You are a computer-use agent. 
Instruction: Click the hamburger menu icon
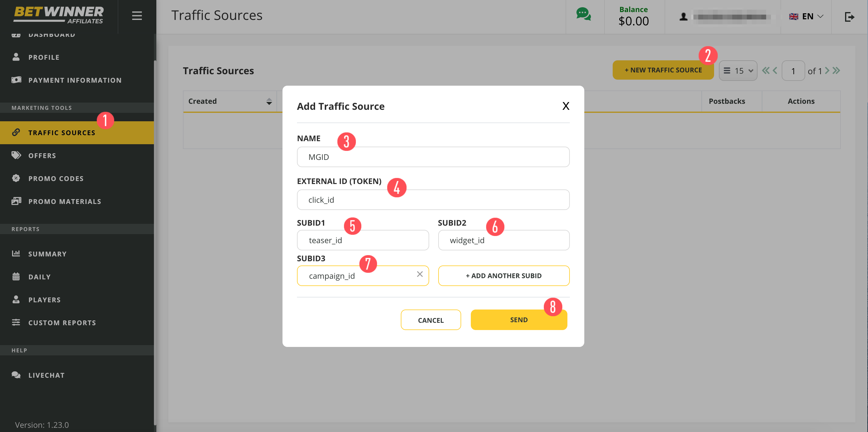pos(137,16)
